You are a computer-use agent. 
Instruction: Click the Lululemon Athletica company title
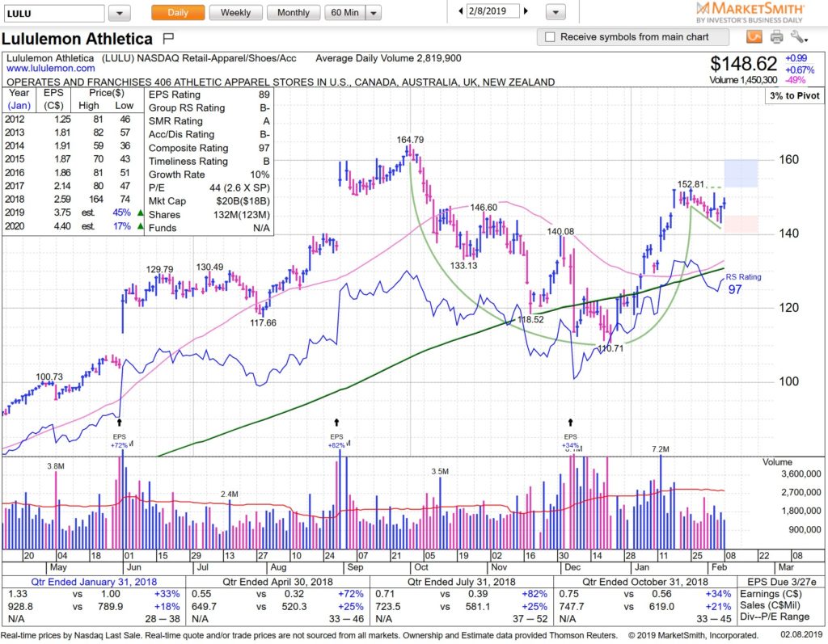pyautogui.click(x=77, y=39)
